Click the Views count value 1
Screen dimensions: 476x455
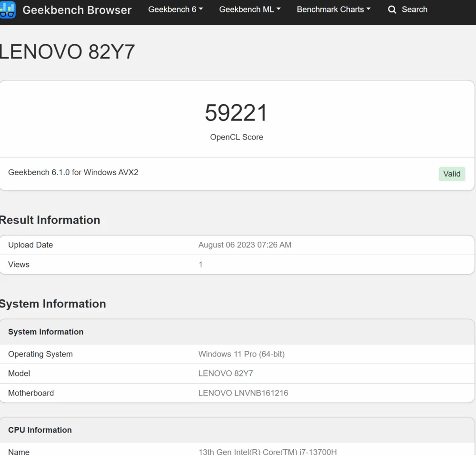pyautogui.click(x=200, y=264)
